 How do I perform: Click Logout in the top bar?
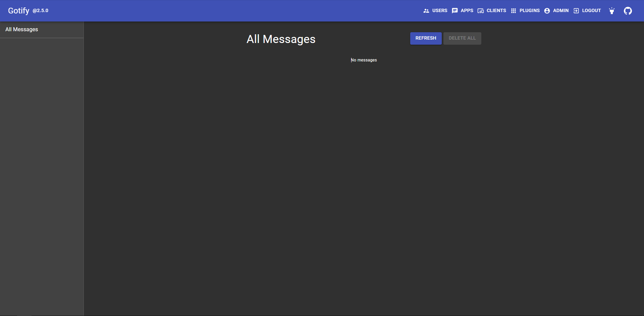[x=587, y=11]
